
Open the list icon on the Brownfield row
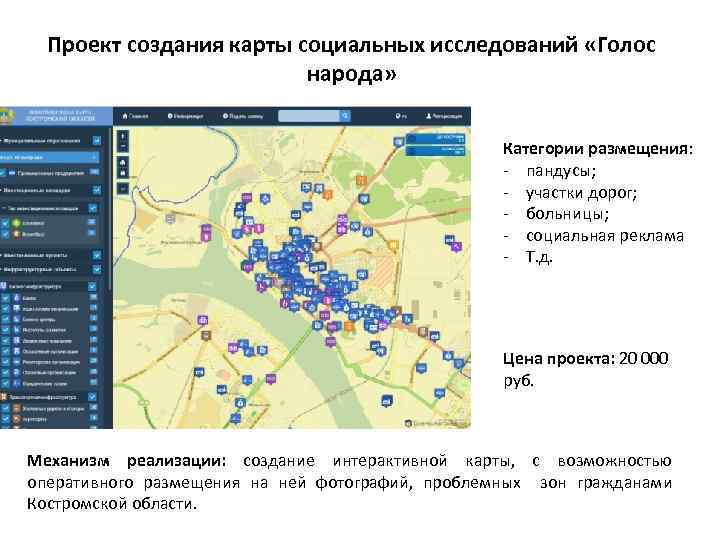click(x=92, y=233)
